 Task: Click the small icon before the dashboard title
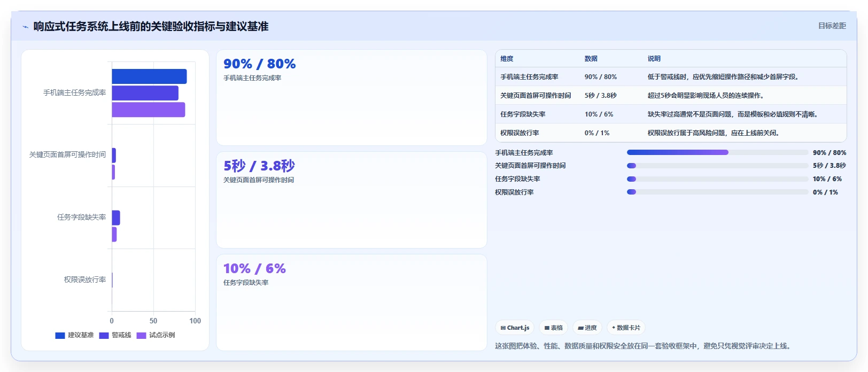[x=25, y=27]
